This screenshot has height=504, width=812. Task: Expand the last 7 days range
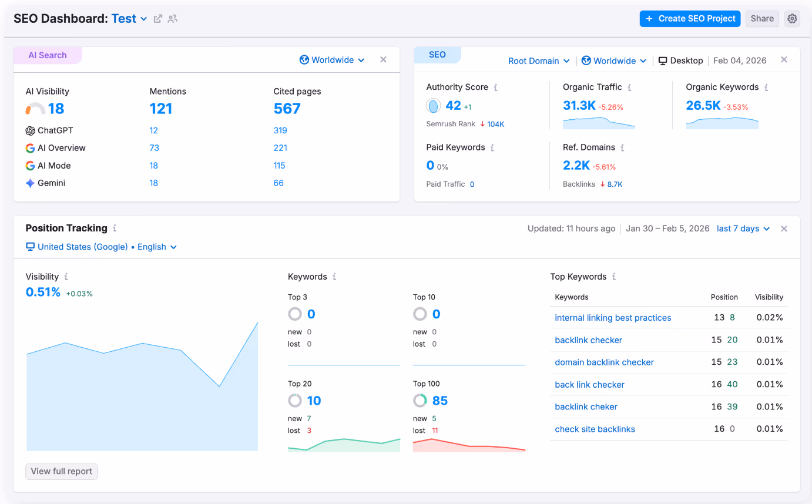[743, 229]
